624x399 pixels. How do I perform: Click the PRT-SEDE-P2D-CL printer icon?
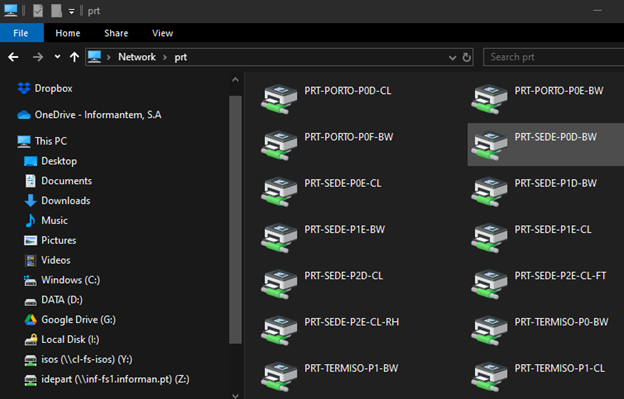(x=279, y=284)
